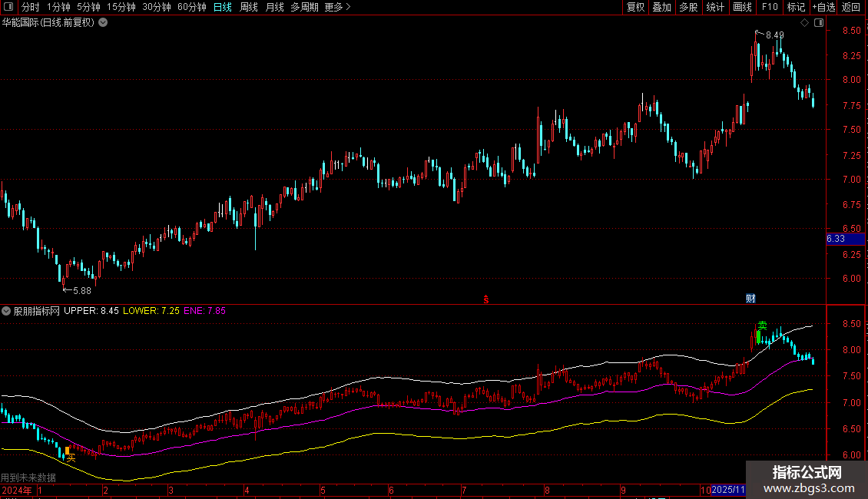Click the 8.49 high price label
Viewport: 868px width, 499px height.
tap(774, 35)
